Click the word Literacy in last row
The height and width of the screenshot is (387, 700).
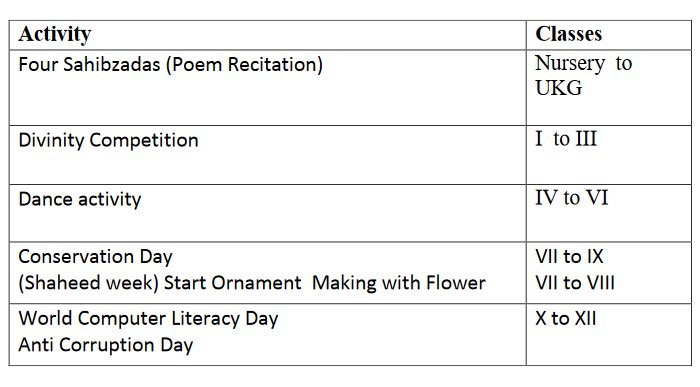(x=206, y=319)
